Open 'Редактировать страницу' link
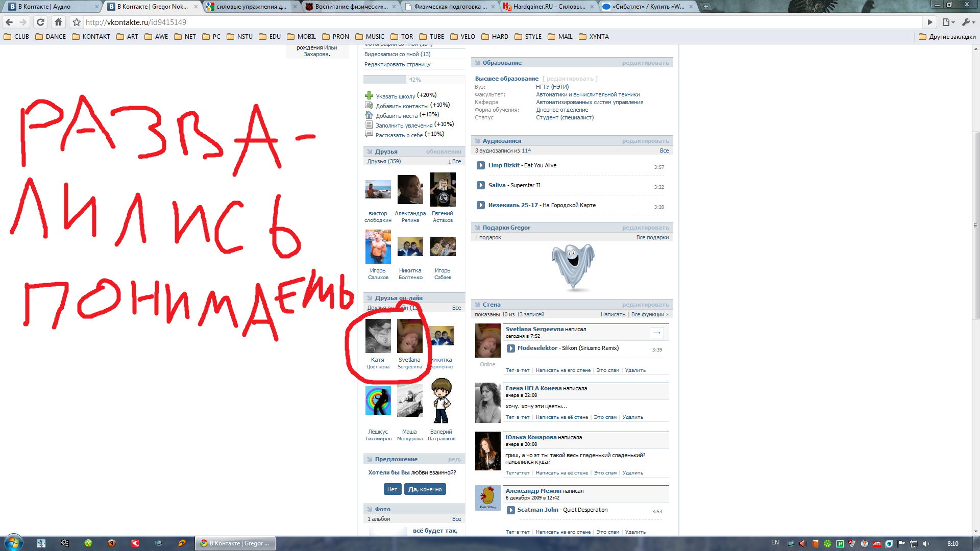This screenshot has height=551, width=980. coord(397,64)
